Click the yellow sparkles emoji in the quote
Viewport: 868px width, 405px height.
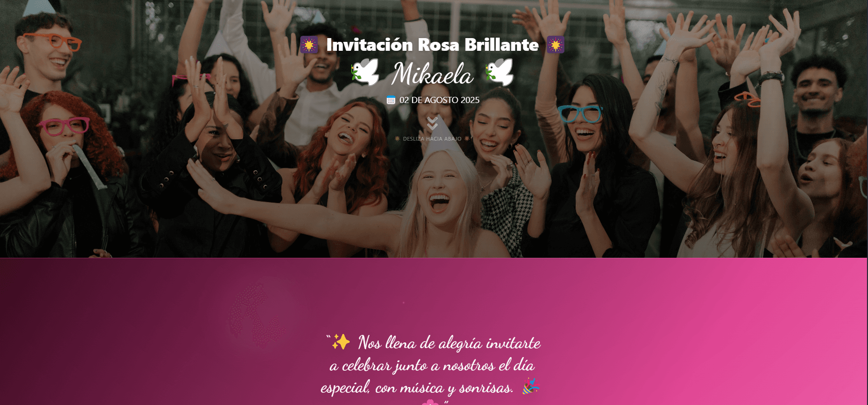tap(341, 342)
